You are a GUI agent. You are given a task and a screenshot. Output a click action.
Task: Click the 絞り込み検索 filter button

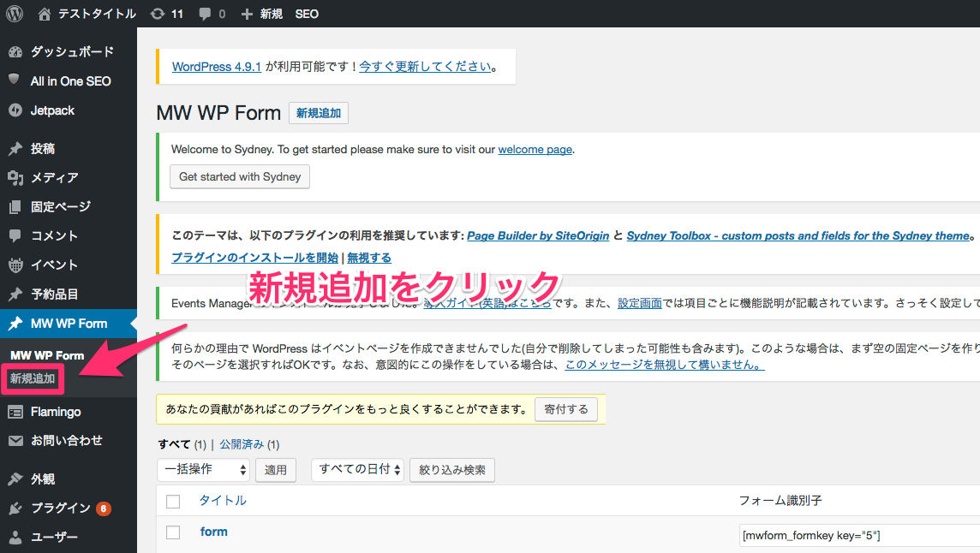point(452,470)
